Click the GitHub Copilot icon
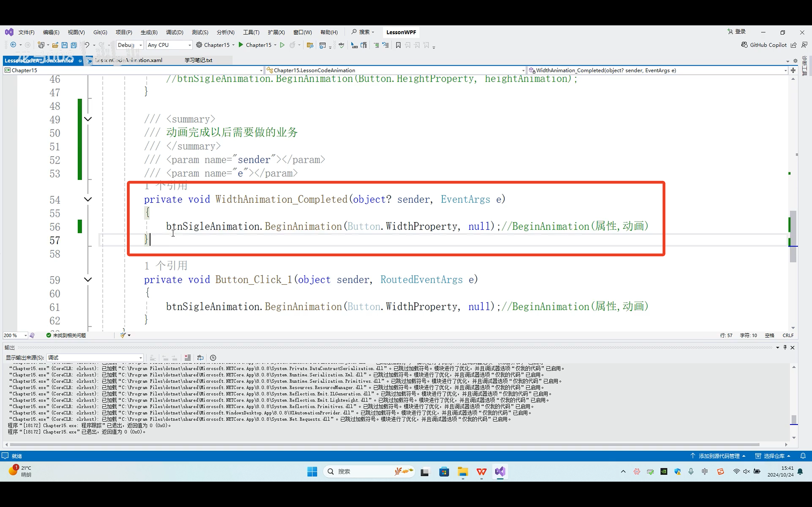The width and height of the screenshot is (812, 507). tap(744, 45)
